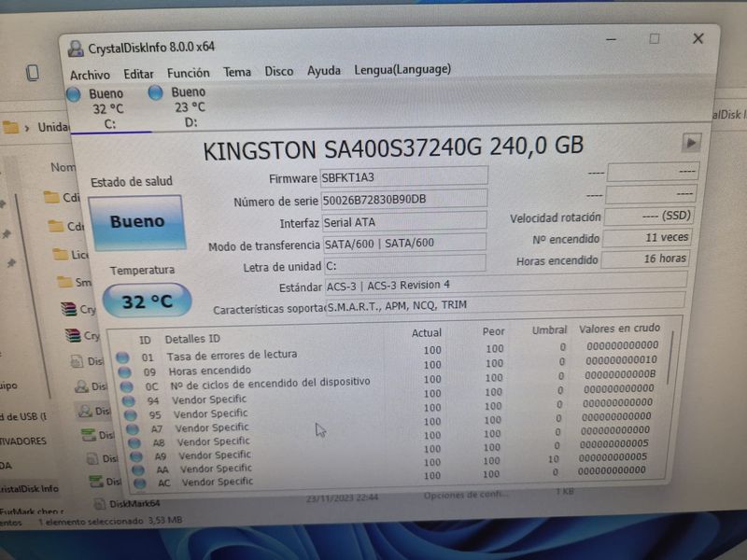747x560 pixels.
Task: Click the serial number field 50026B72830B90DB
Action: (404, 199)
